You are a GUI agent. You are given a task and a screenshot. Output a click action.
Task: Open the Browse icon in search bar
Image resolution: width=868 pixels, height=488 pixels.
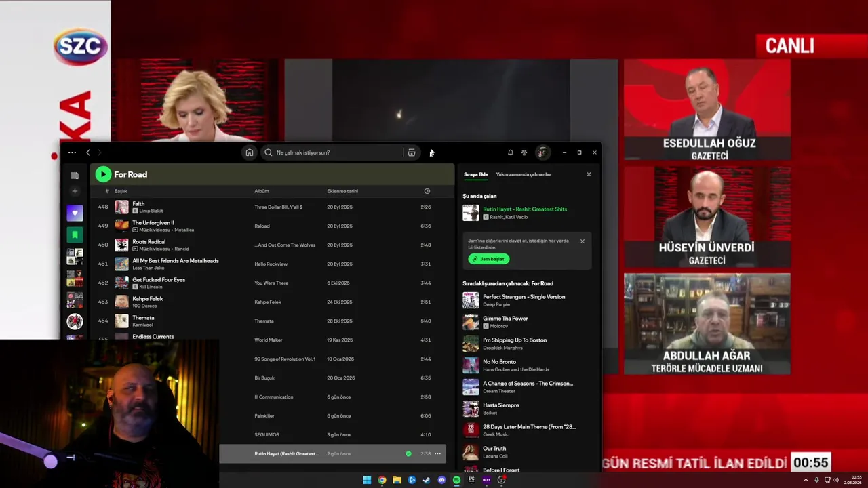click(412, 152)
